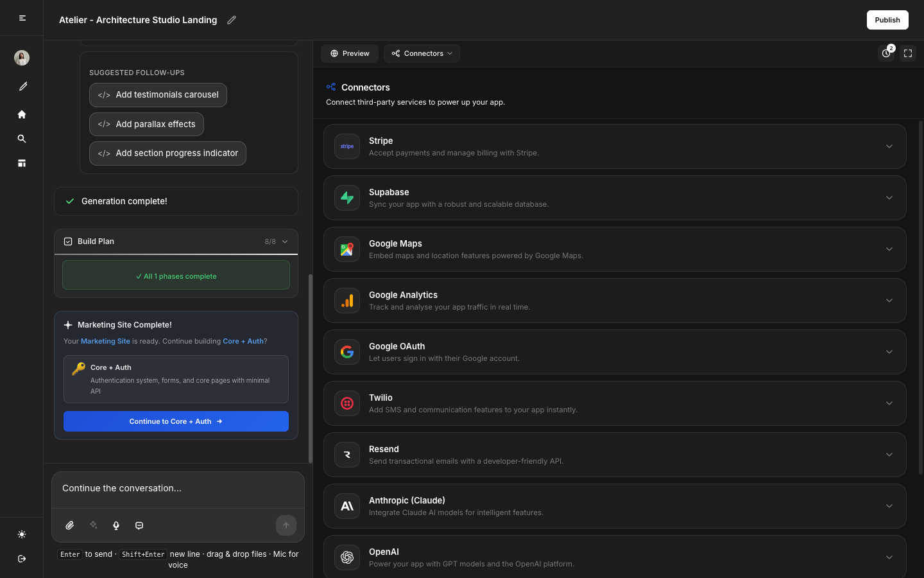Expand the Stripe connector details

point(889,146)
